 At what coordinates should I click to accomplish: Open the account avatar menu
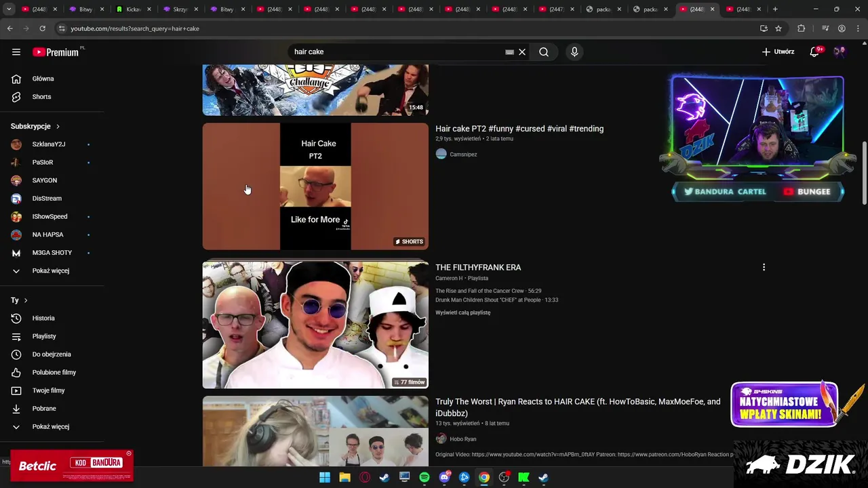tap(840, 52)
